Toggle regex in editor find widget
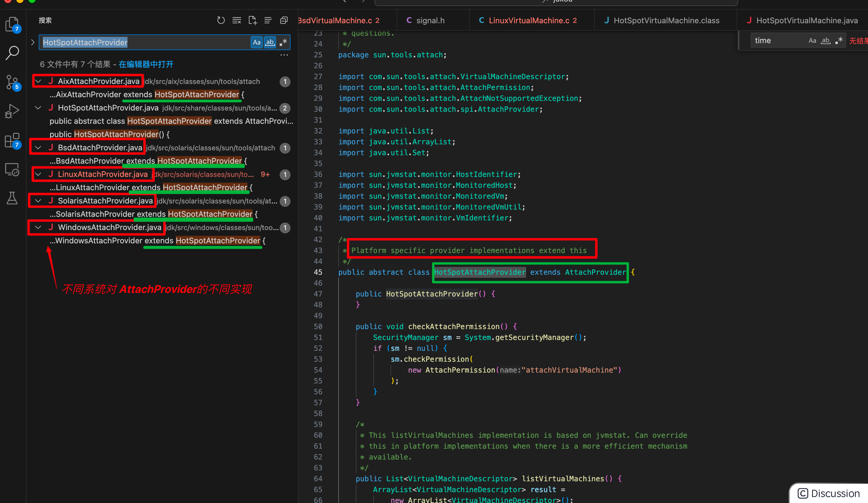The image size is (868, 503). coord(839,41)
